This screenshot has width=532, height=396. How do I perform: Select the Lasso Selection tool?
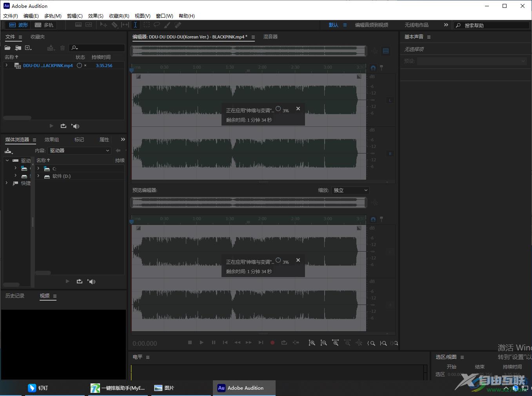157,25
